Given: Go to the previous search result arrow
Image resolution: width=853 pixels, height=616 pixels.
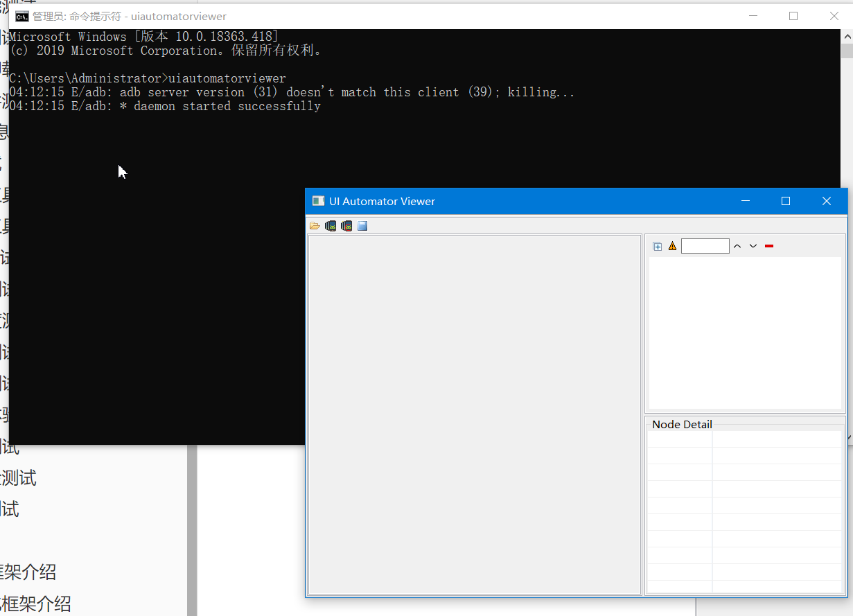Looking at the screenshot, I should coord(737,246).
